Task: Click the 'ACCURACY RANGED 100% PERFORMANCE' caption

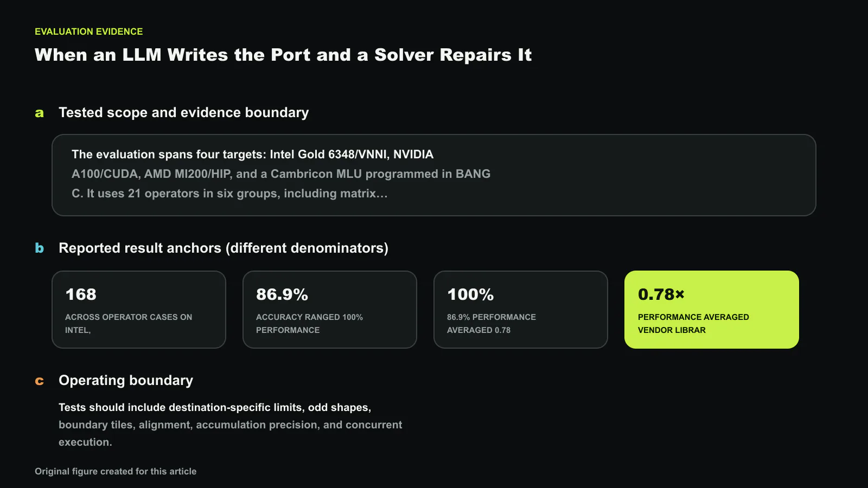Action: click(309, 324)
